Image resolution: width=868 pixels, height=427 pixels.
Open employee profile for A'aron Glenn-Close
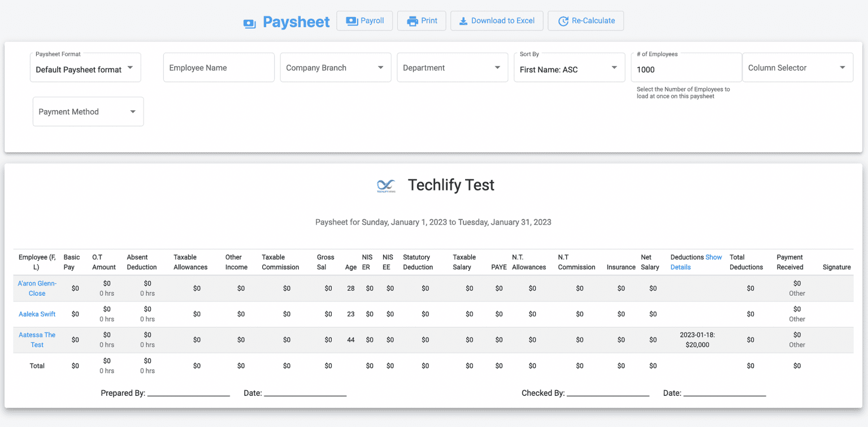pos(37,288)
